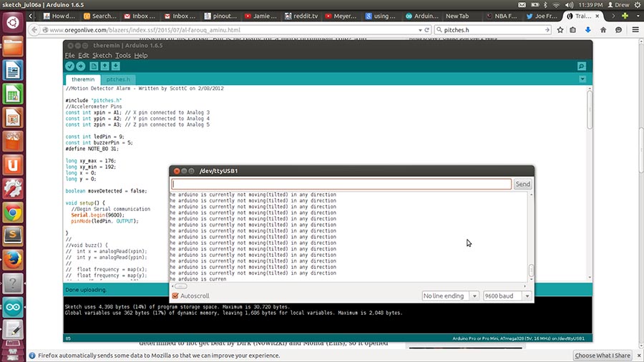Open the File menu in Arduino
The width and height of the screenshot is (644, 362).
pos(69,55)
